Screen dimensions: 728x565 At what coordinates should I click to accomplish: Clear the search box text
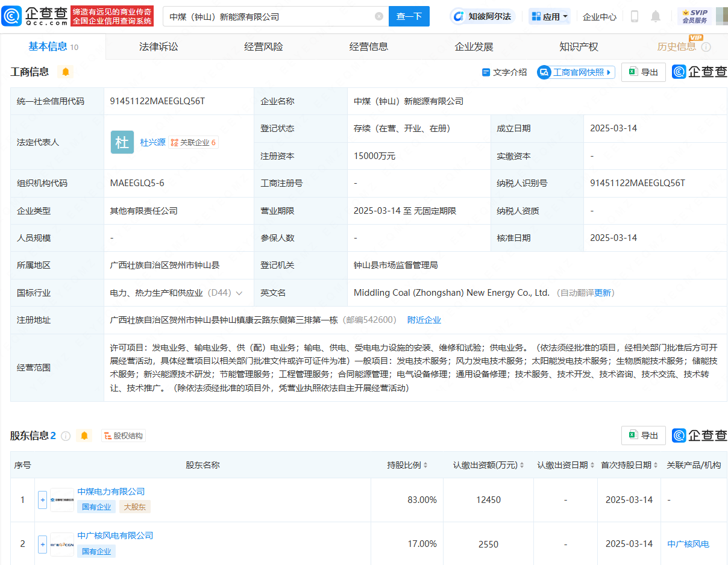coord(379,17)
